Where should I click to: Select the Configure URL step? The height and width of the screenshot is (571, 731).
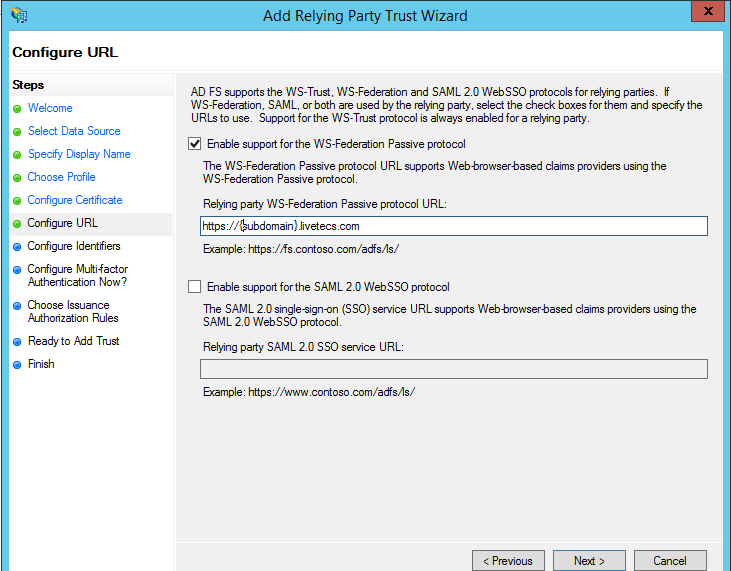point(62,223)
